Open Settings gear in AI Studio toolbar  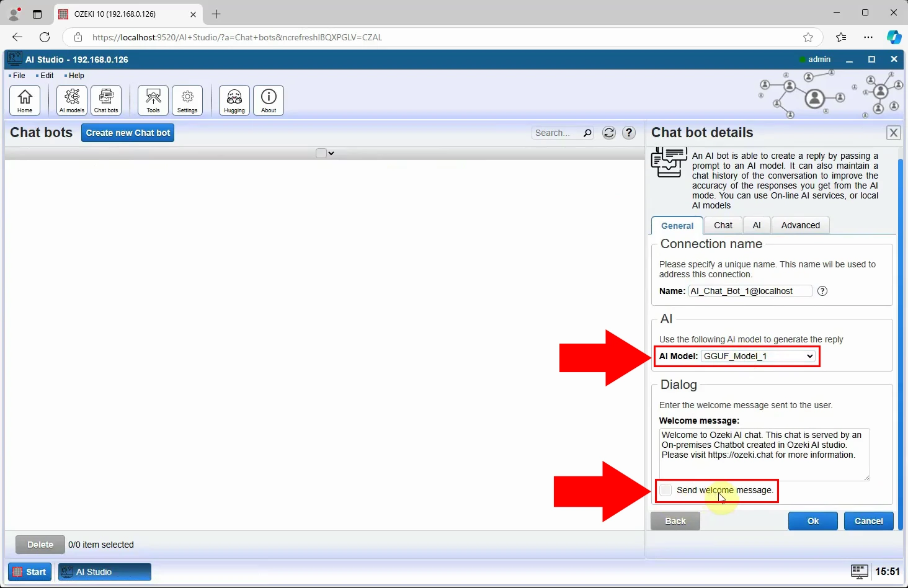(187, 100)
